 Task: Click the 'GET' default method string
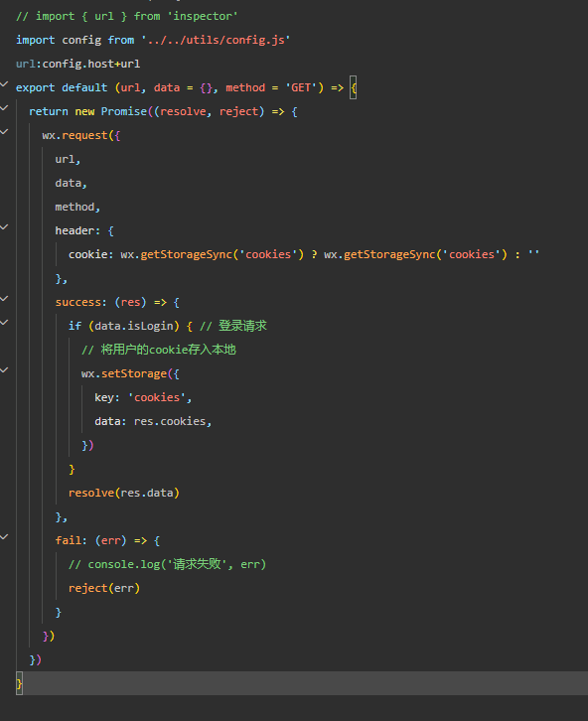pyautogui.click(x=301, y=87)
